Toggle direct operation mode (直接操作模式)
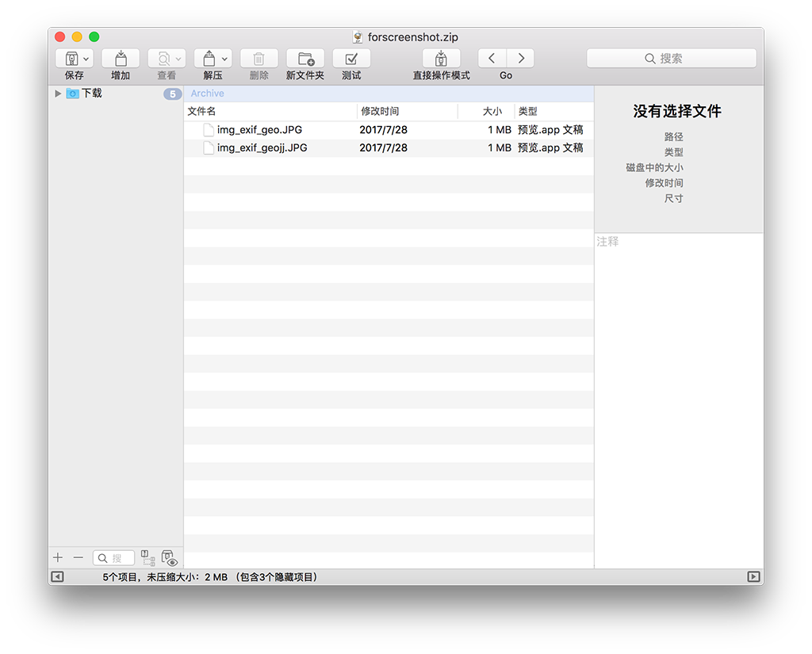The width and height of the screenshot is (812, 654). pyautogui.click(x=441, y=59)
